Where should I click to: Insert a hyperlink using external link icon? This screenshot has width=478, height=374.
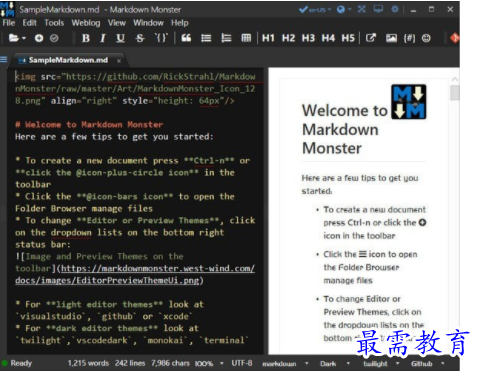point(371,38)
